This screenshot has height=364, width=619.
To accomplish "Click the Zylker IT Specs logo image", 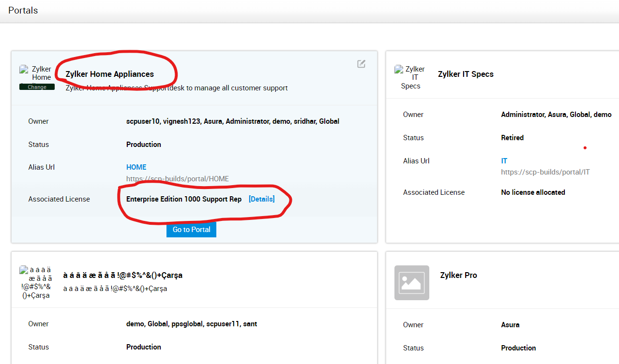I will click(x=410, y=77).
